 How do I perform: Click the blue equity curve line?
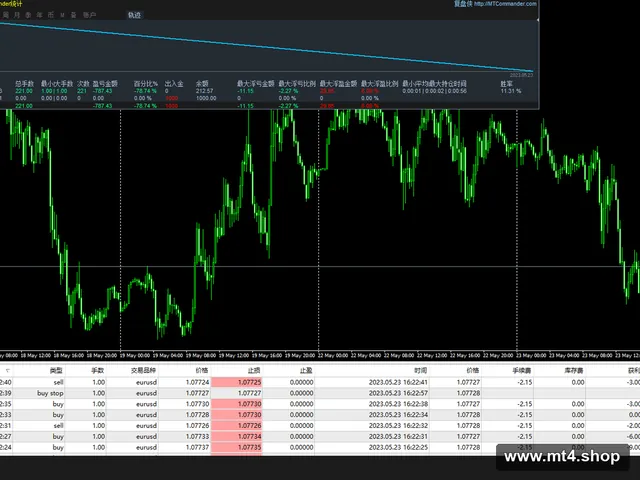[x=265, y=47]
